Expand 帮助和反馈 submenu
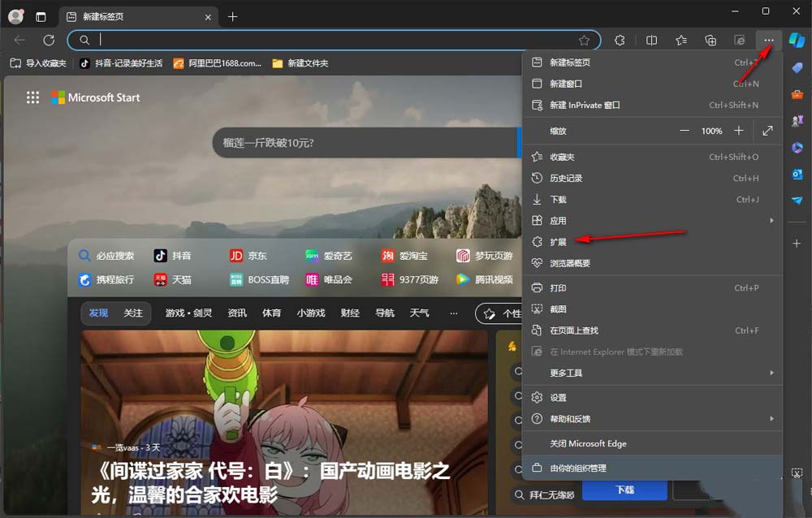The height and width of the screenshot is (518, 812). click(x=651, y=419)
